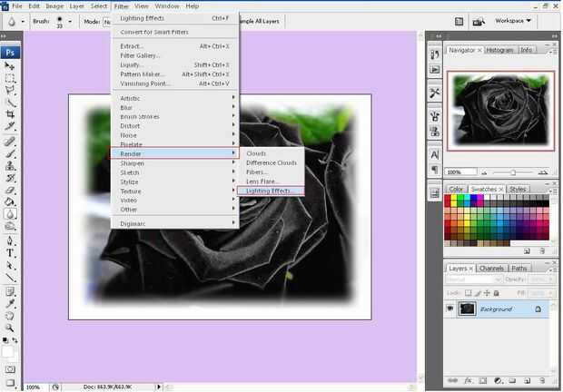This screenshot has width=563, height=392.
Task: Select the Pen tool
Action: [10, 241]
